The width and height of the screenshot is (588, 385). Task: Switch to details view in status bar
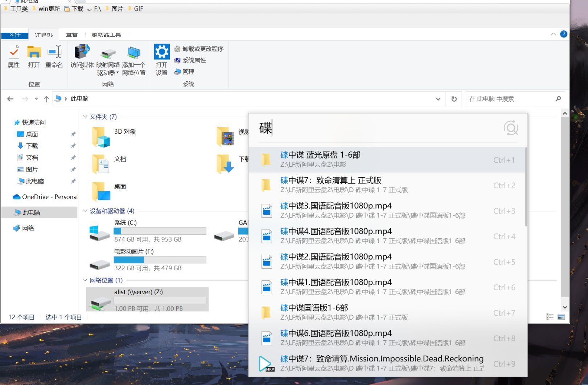tap(550, 317)
